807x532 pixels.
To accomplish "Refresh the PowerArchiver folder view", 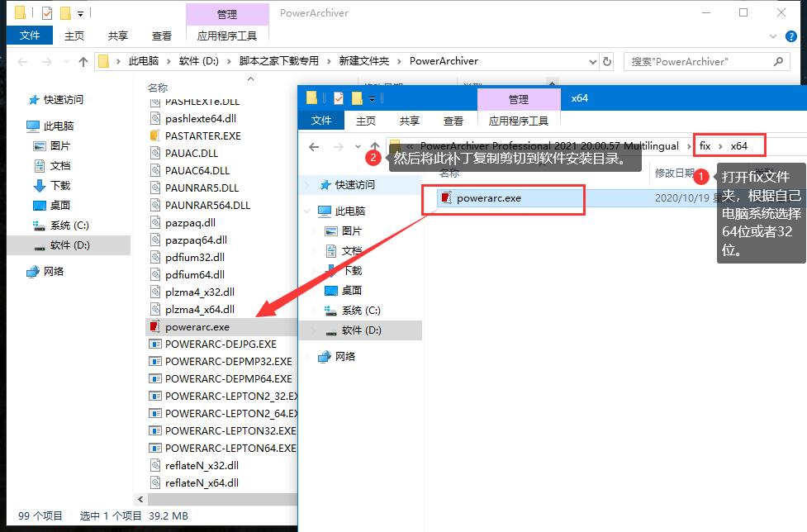I will coord(607,62).
